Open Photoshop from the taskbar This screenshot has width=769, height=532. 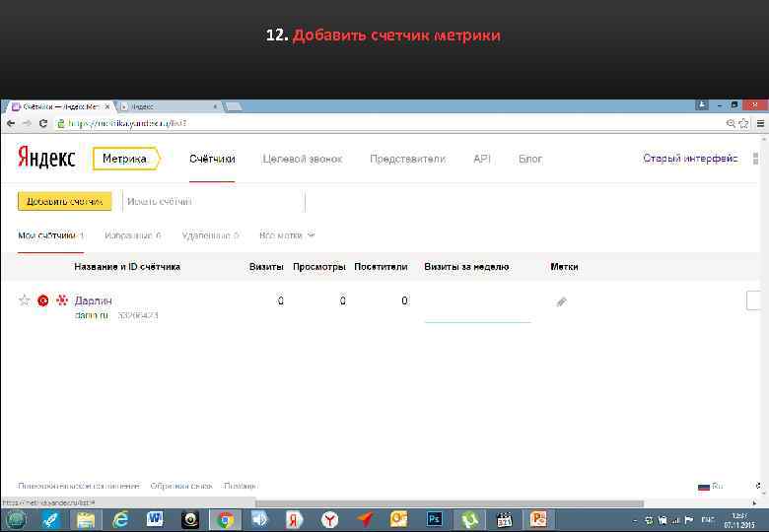point(434,519)
